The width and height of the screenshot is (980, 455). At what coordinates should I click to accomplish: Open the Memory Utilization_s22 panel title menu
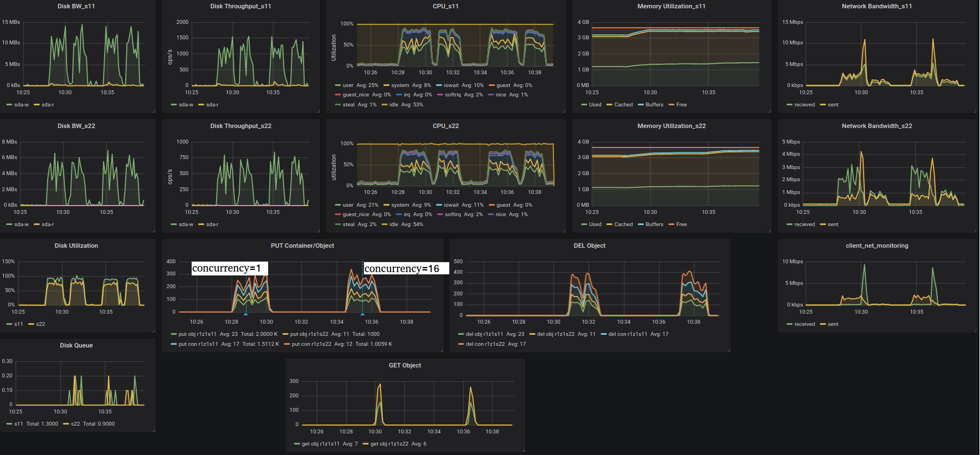click(x=671, y=126)
